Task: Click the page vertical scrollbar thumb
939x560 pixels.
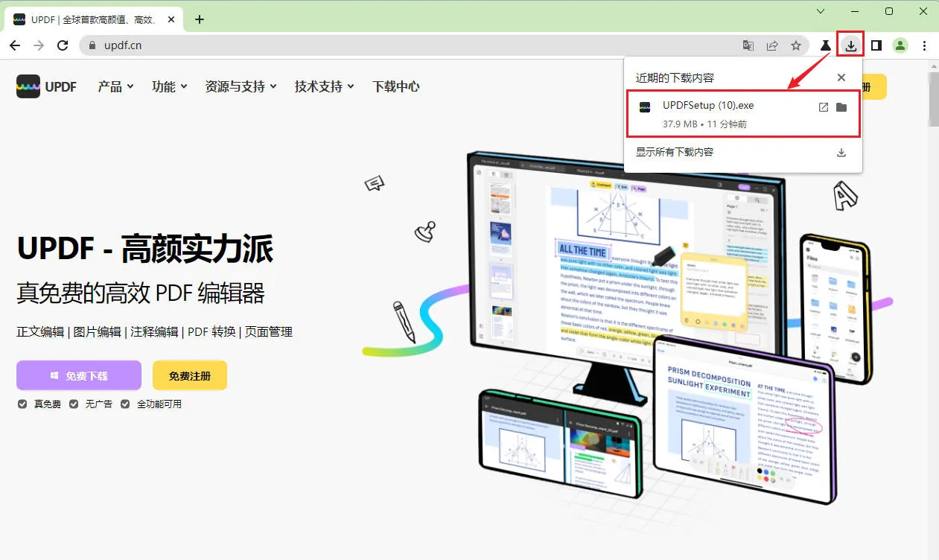Action: [933, 101]
